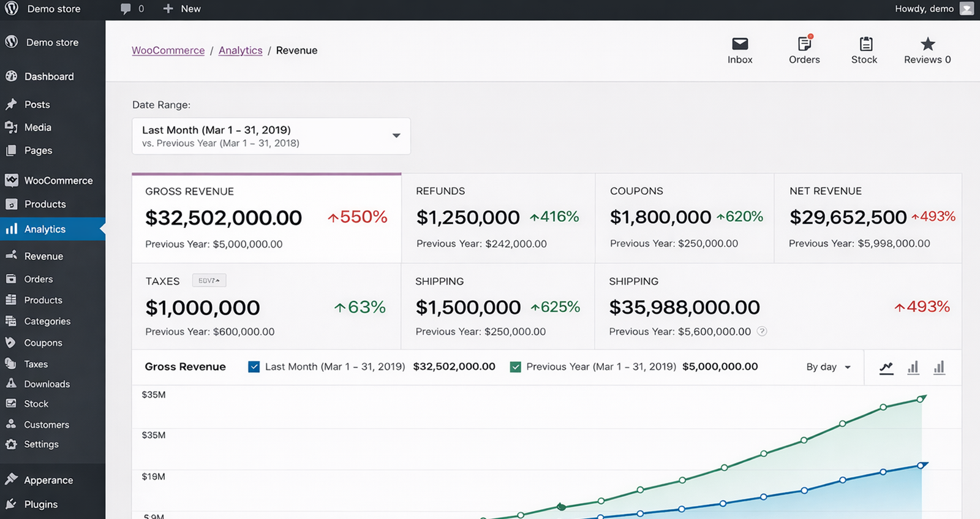Image resolution: width=980 pixels, height=519 pixels.
Task: Open the Inbox envelope icon
Action: coord(740,44)
